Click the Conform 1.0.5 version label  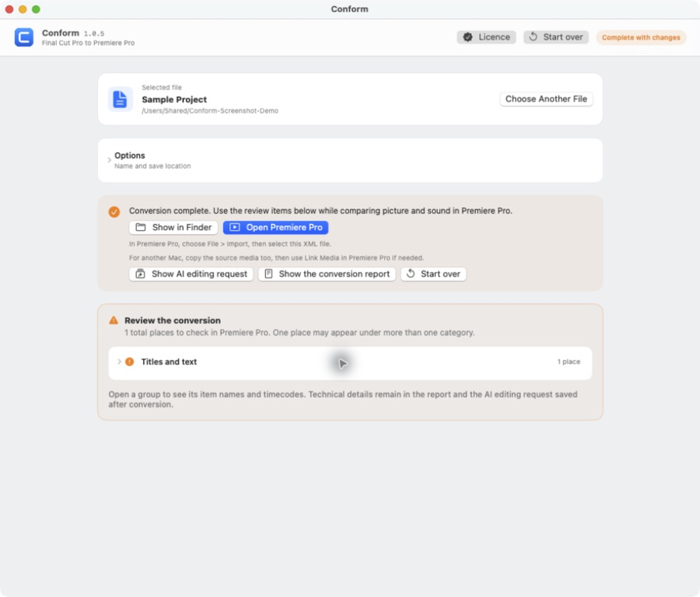coord(94,33)
